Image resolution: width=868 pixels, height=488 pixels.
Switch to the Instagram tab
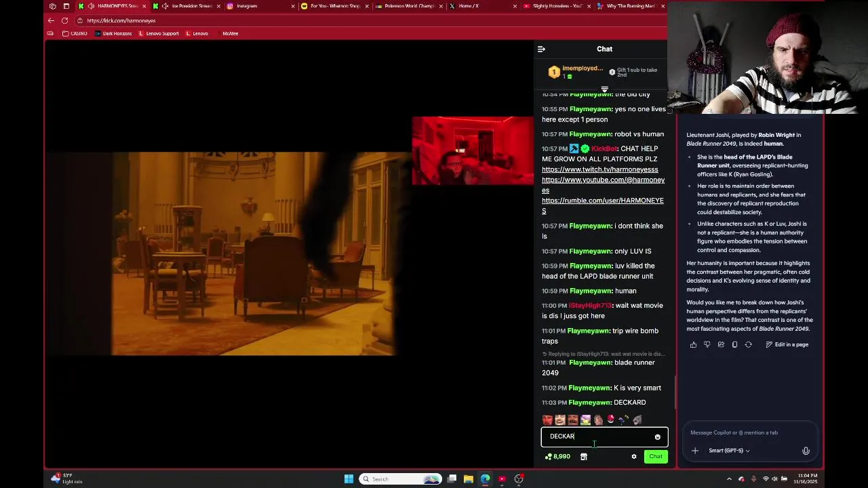(261, 6)
